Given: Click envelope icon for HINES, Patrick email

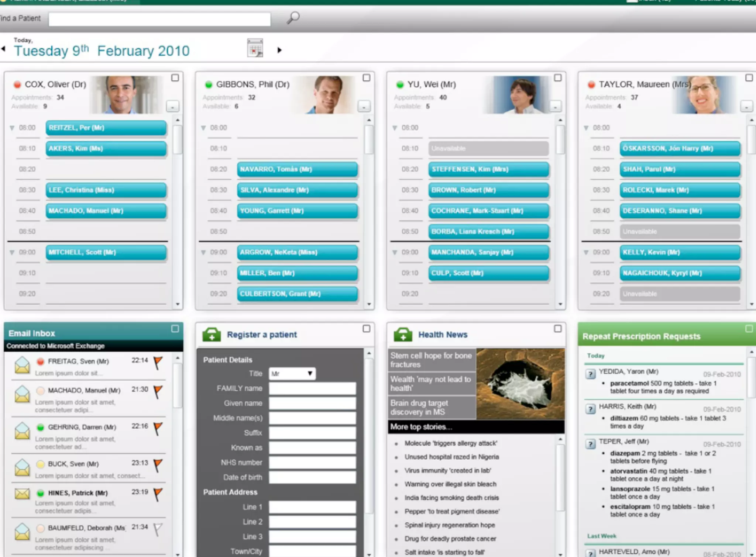Looking at the screenshot, I should point(22,494).
